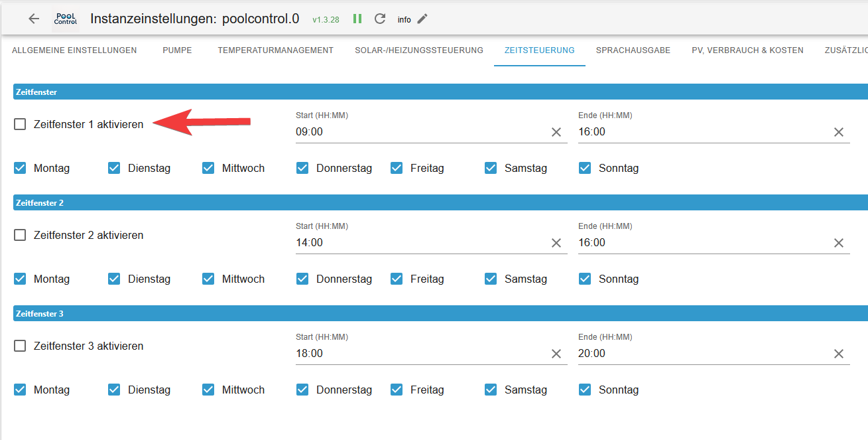Clear Zeitfenster 1 end time 16:00
Screen dimensions: 868x440
(839, 132)
